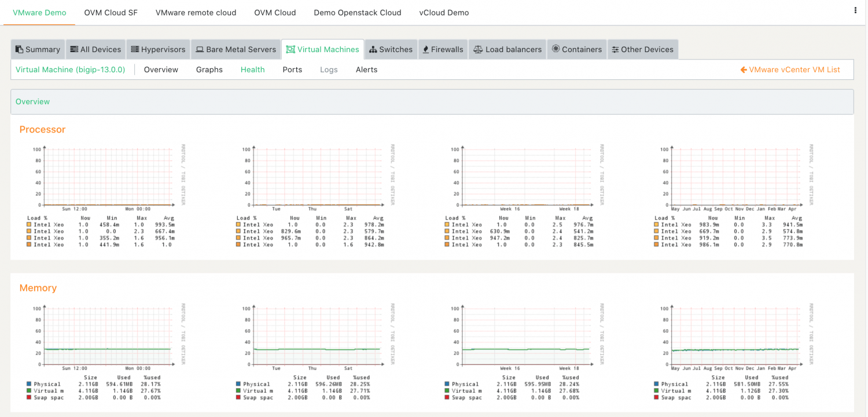Select the All Devices server icon
This screenshot has height=417, width=868.
click(x=74, y=49)
